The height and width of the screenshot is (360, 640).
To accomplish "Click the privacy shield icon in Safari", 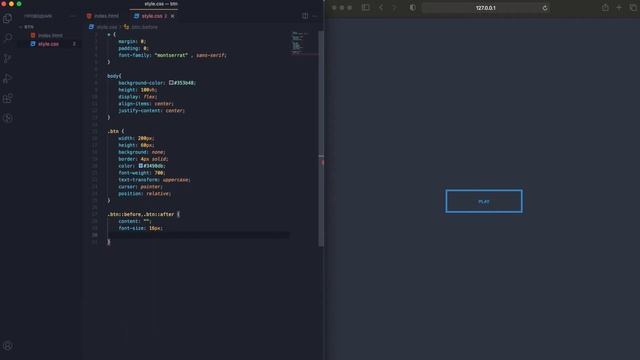I will click(x=413, y=7).
